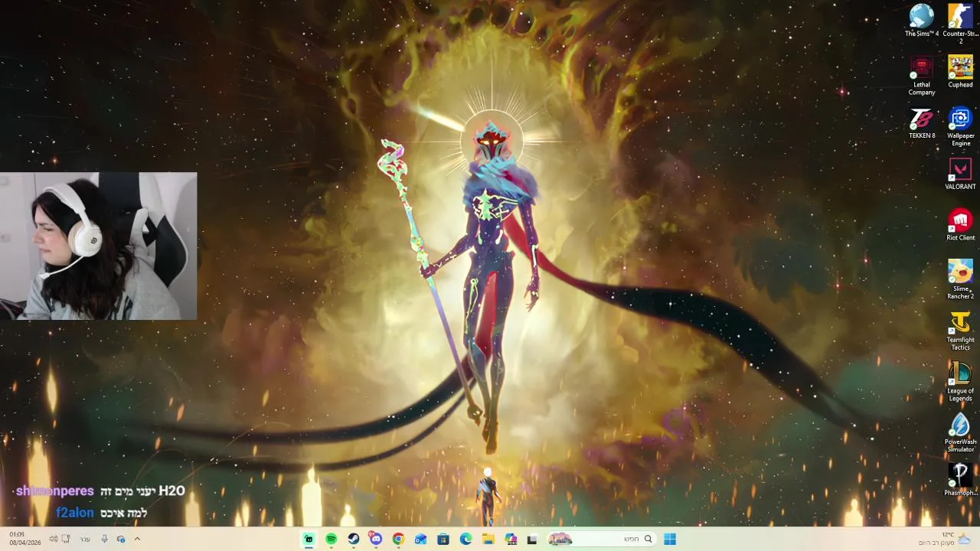
Task: Select the League of Legends desktop icon
Action: (960, 382)
